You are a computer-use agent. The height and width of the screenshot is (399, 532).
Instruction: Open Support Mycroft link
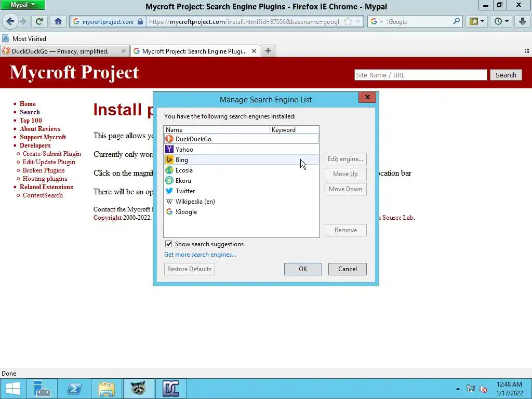[43, 137]
